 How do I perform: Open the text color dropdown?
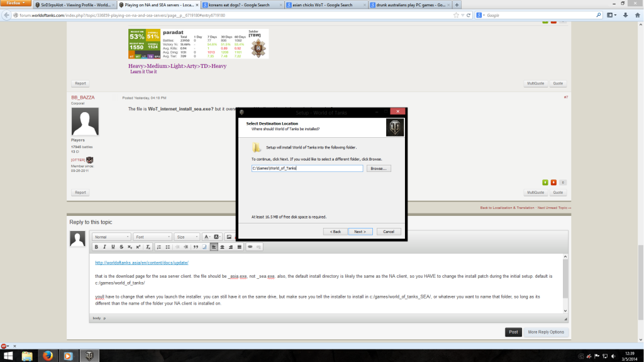tap(207, 237)
